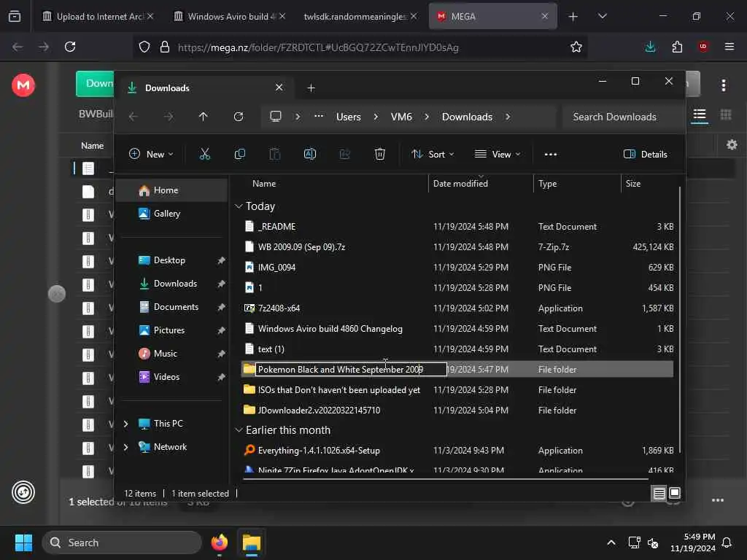Close the Downloads tab in Explorer
Image resolution: width=747 pixels, height=560 pixels.
pos(279,87)
